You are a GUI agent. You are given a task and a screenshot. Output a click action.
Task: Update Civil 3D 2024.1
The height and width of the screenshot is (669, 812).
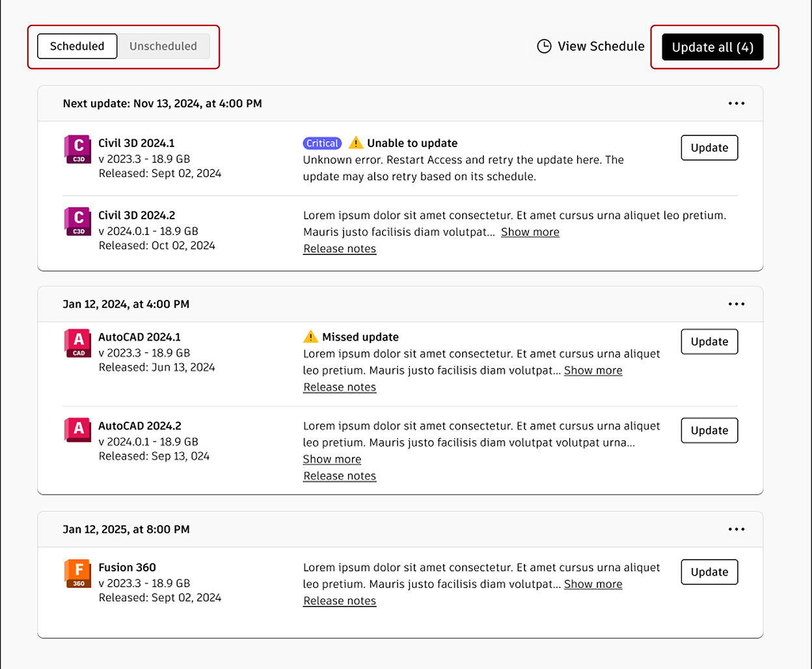[709, 148]
